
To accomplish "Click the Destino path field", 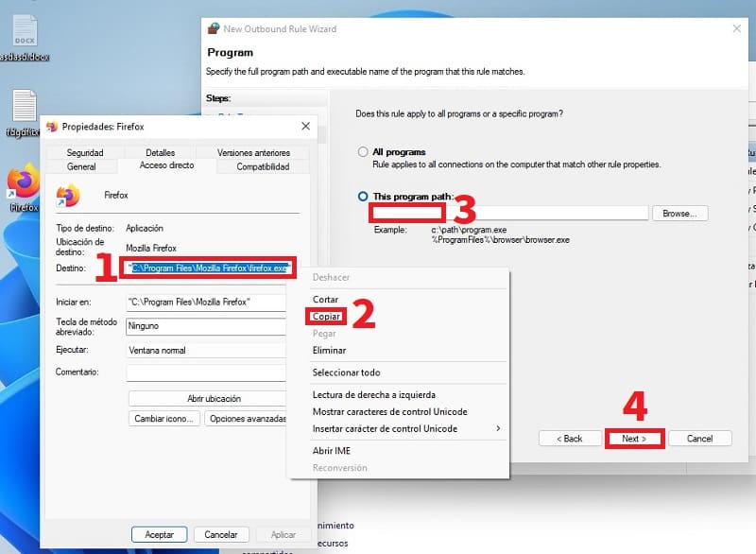I will tap(210, 268).
